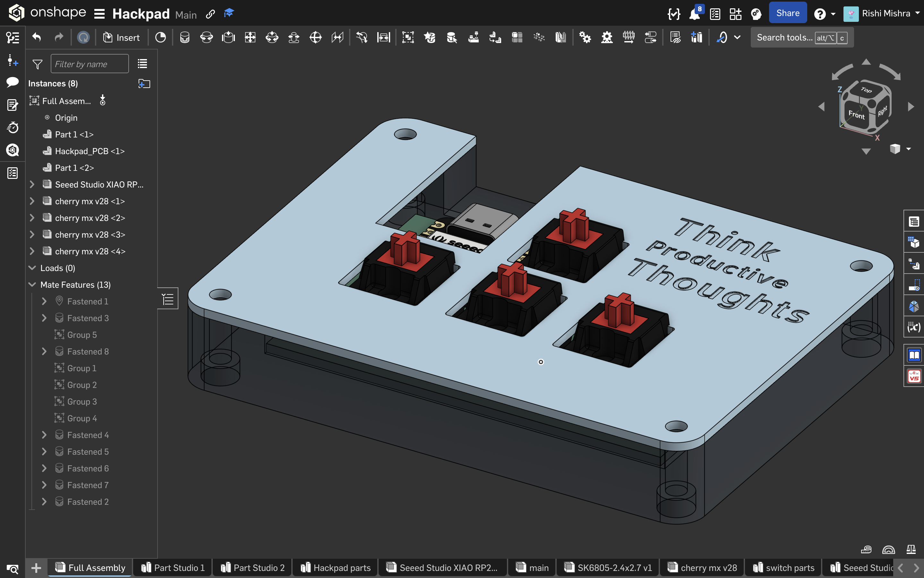Click the Share button
This screenshot has width=924, height=578.
click(x=788, y=13)
